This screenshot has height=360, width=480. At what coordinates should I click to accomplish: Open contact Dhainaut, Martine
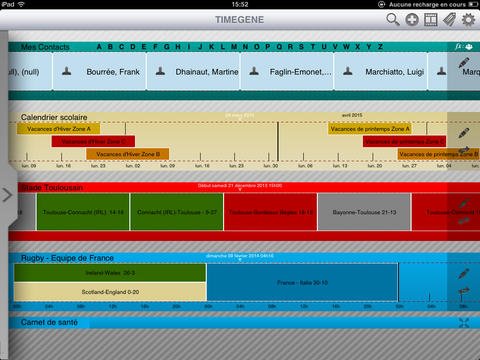193,71
